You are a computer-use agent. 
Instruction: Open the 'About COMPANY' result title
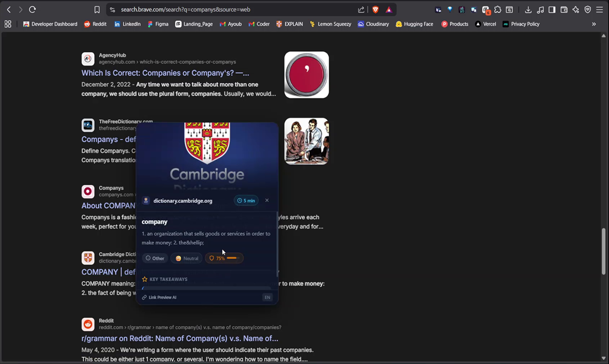[x=109, y=205]
